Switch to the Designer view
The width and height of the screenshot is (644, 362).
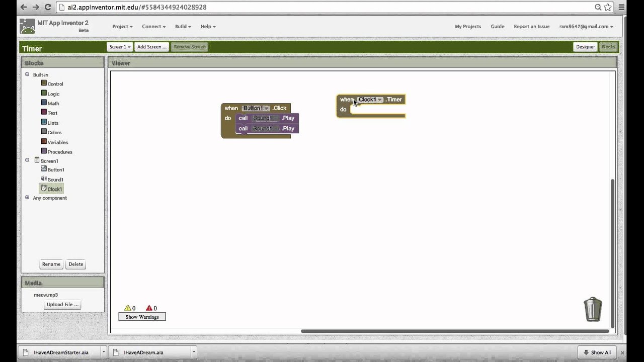585,47
